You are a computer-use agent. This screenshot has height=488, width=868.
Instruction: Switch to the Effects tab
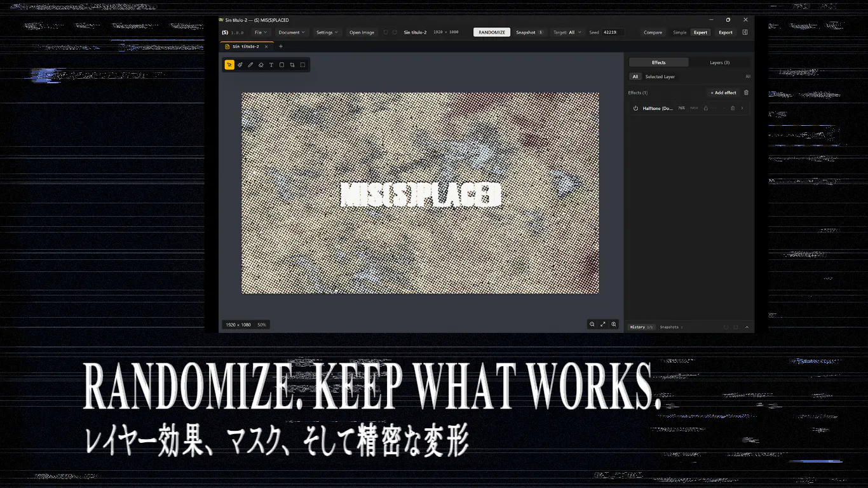658,62
